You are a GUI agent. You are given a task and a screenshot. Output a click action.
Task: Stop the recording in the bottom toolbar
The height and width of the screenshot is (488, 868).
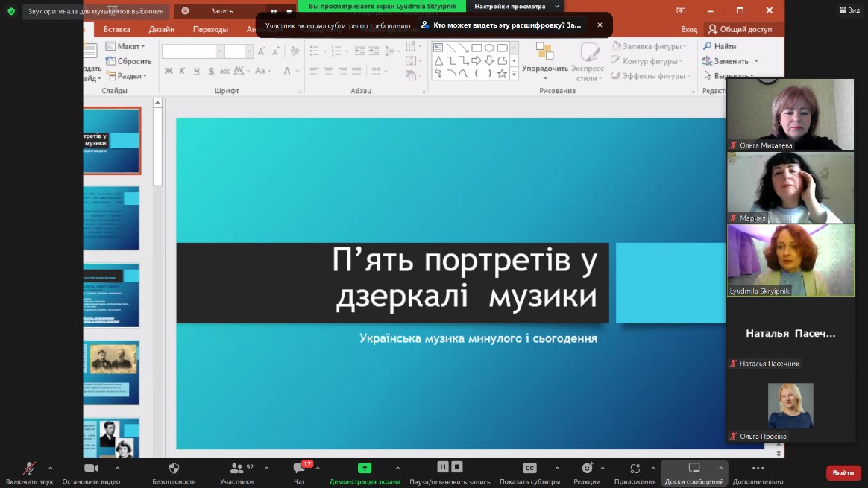[x=456, y=467]
